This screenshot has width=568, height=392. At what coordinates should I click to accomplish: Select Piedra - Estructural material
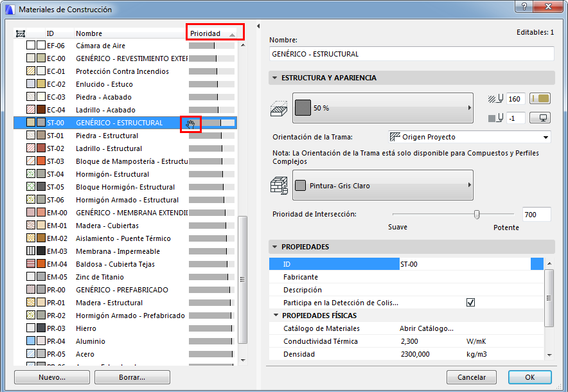click(x=125, y=136)
